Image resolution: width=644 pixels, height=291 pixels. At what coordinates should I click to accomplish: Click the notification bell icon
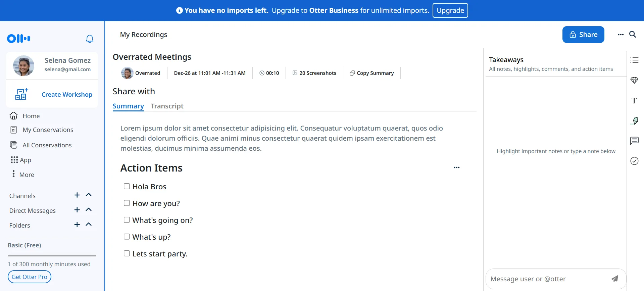[x=90, y=39]
